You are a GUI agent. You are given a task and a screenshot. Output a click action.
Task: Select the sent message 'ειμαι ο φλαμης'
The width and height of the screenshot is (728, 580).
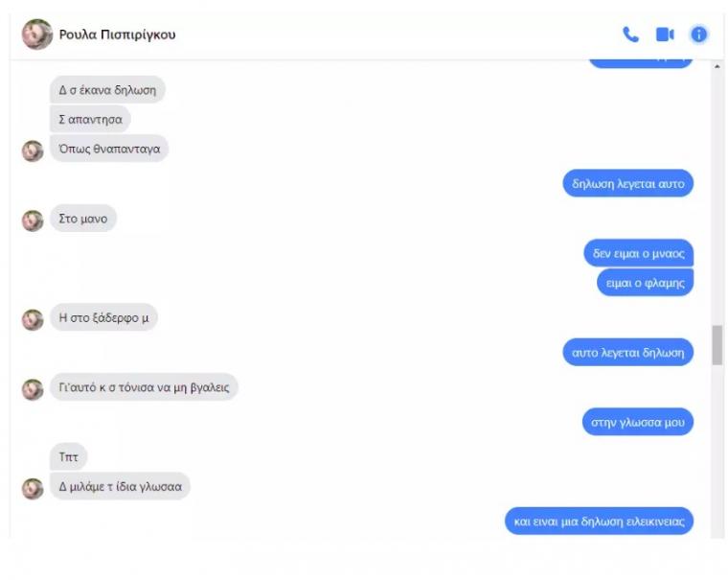pos(645,283)
